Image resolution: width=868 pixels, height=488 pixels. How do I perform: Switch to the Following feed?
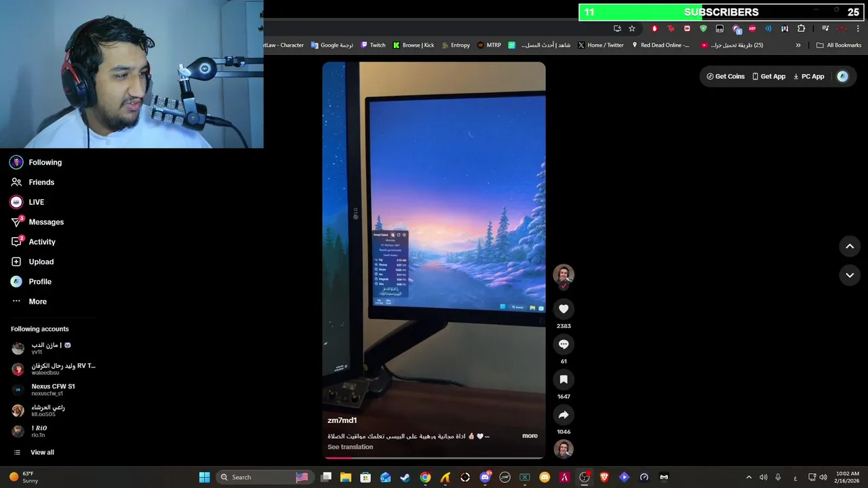pyautogui.click(x=36, y=163)
